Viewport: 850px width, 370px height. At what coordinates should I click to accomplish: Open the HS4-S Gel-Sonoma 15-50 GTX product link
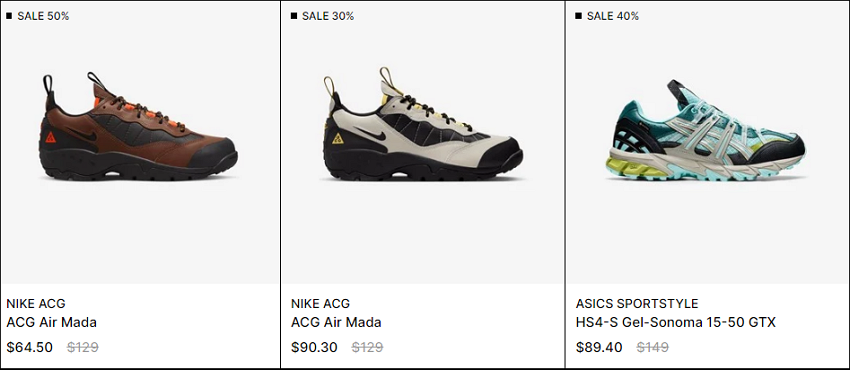[x=675, y=322]
